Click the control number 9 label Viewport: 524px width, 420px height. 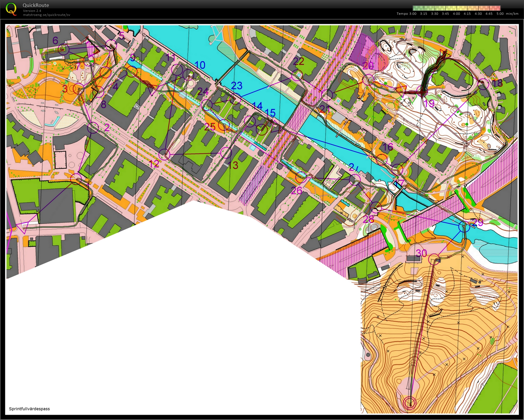133,58
